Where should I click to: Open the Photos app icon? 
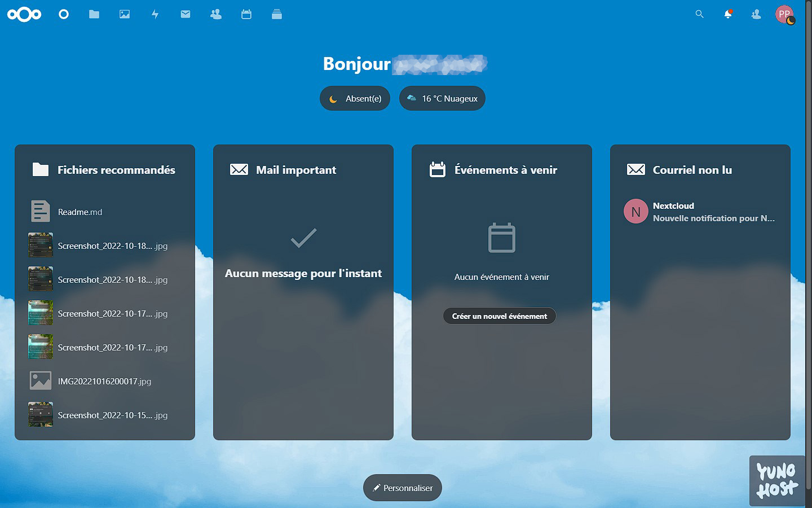pos(125,14)
